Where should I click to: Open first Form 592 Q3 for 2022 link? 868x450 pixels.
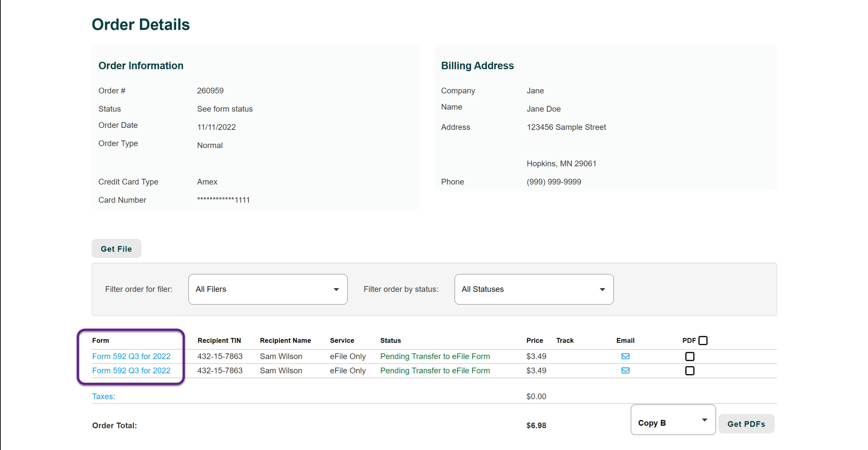(x=131, y=356)
